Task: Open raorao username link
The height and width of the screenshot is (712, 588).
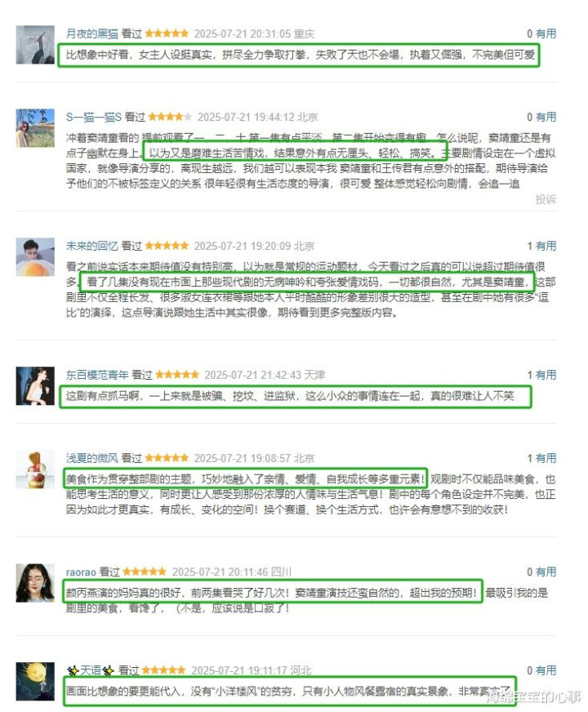Action: click(x=81, y=572)
